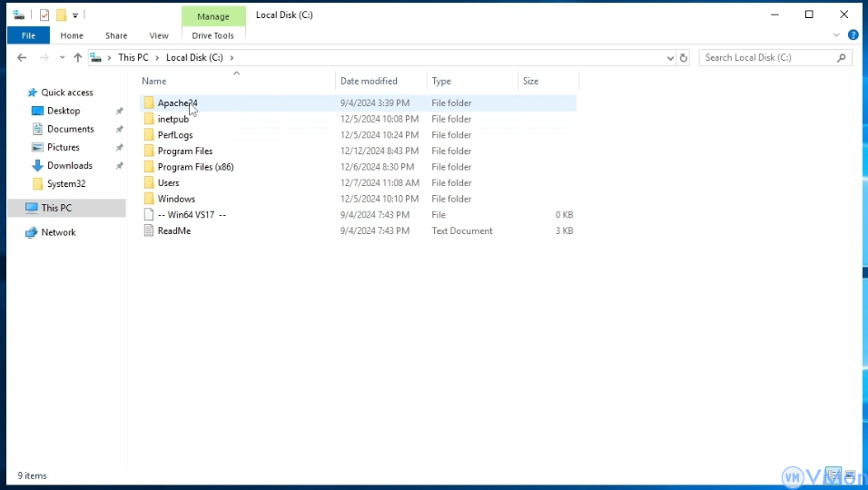
Task: Click the New Folder icon in title bar
Action: tap(61, 15)
